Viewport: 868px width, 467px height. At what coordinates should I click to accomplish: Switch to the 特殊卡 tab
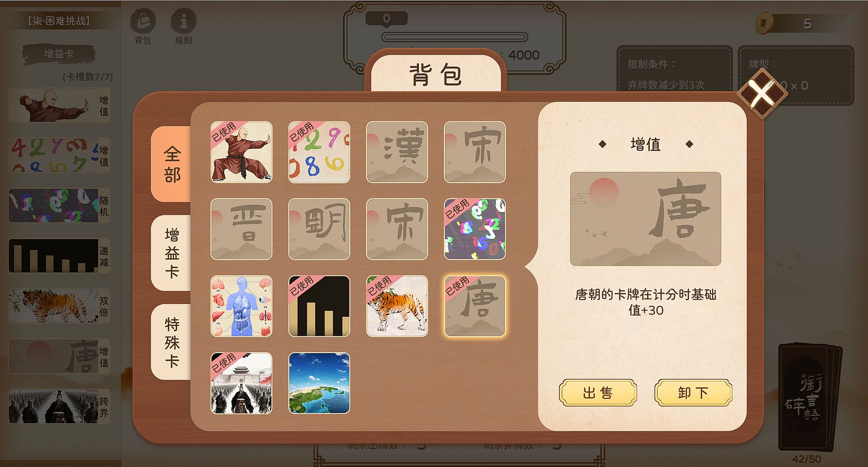coord(171,342)
